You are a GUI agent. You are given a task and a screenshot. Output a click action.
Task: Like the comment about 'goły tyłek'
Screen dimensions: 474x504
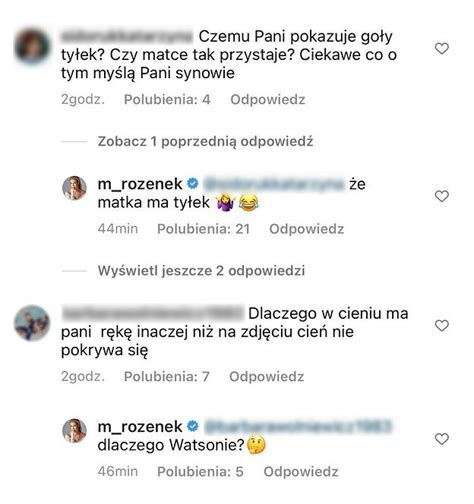coord(442,49)
